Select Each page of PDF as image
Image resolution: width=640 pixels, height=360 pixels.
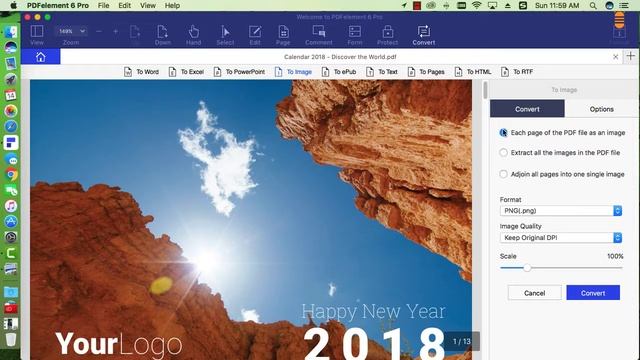504,133
